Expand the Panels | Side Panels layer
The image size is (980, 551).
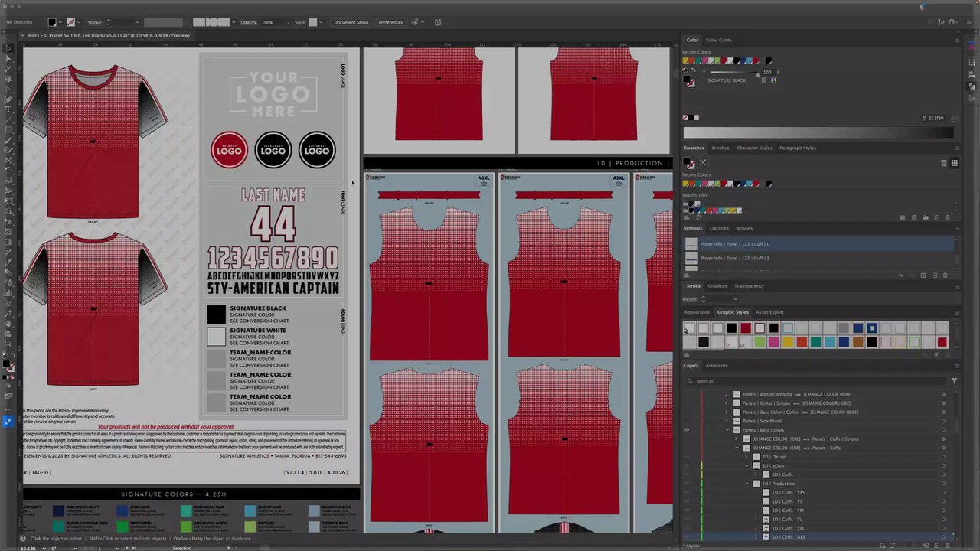coord(727,421)
